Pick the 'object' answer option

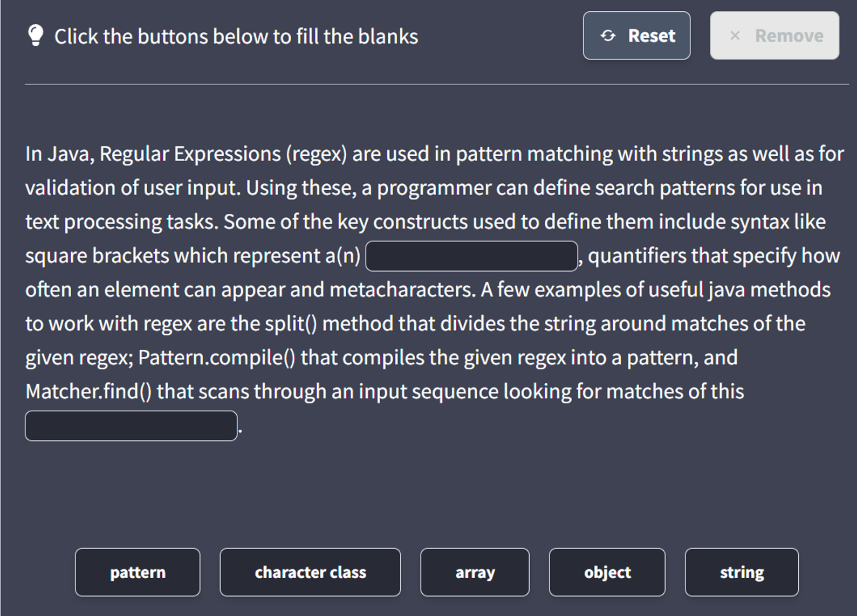point(607,572)
